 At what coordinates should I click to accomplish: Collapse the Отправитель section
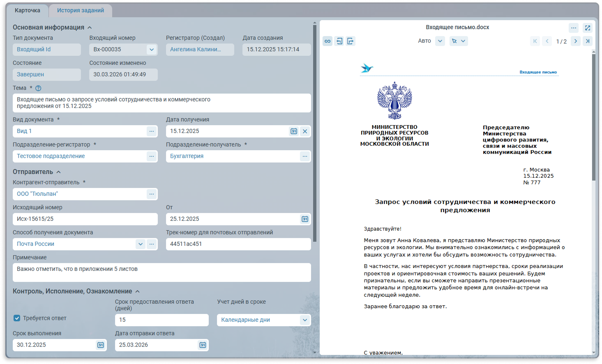[58, 172]
